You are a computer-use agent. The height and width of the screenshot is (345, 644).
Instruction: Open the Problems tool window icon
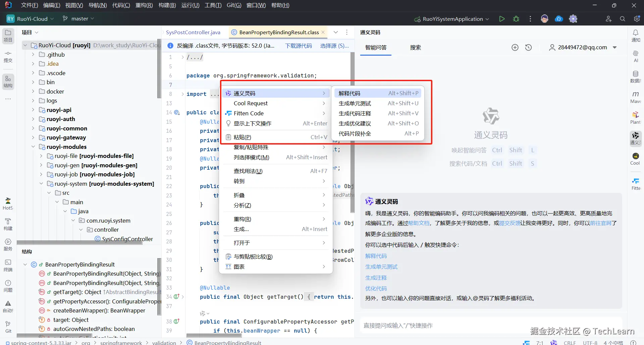(8, 286)
